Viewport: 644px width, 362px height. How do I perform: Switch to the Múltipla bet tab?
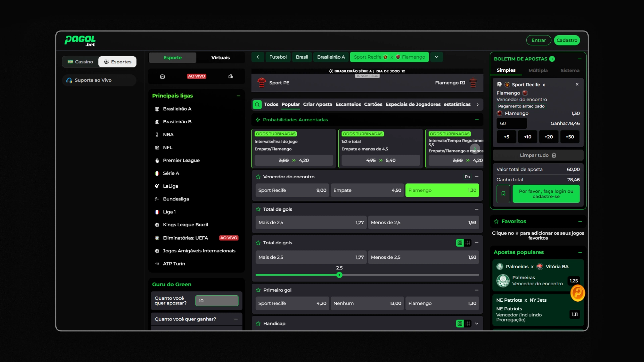(538, 70)
